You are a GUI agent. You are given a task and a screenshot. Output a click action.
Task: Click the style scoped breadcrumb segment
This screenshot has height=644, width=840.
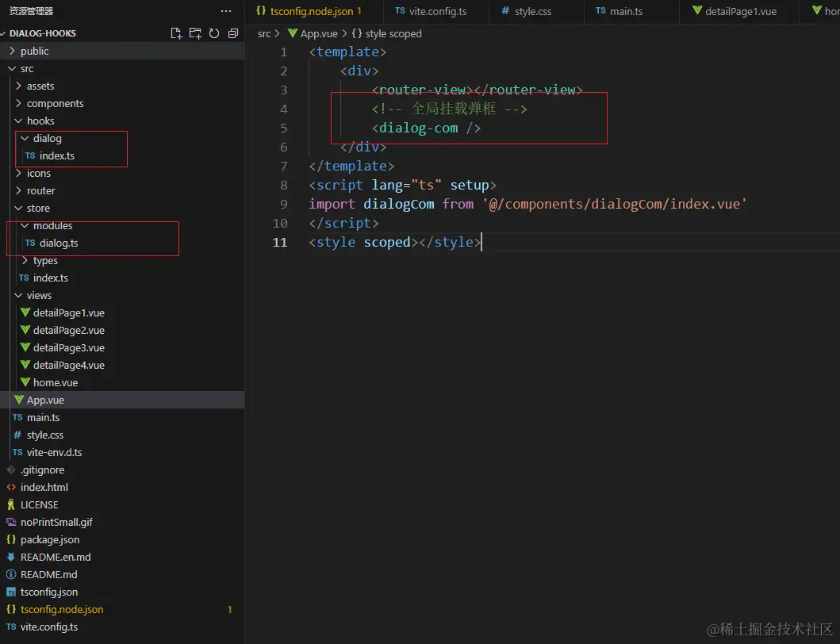pyautogui.click(x=387, y=33)
